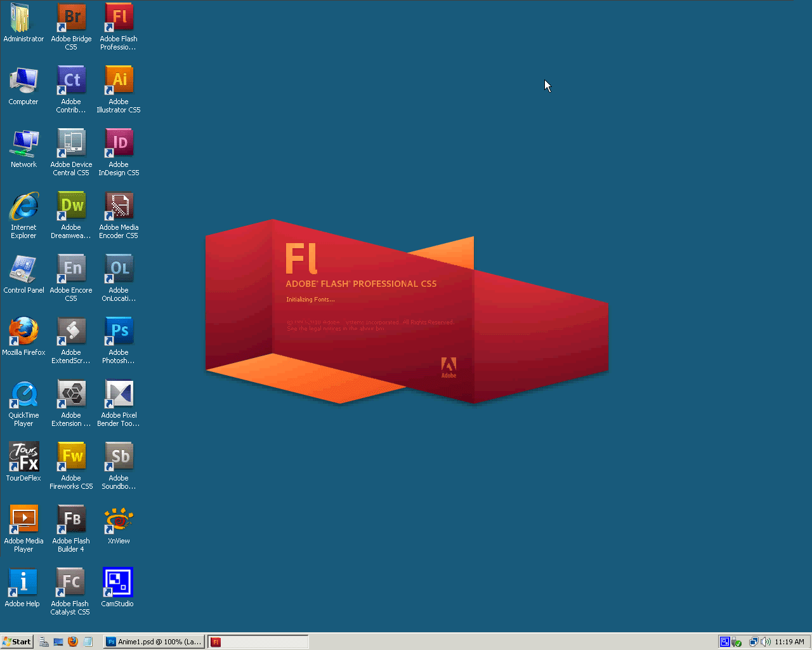Click the Adobe Encore CS5 shortcut
Viewport: 812px width, 650px height.
coord(71,279)
